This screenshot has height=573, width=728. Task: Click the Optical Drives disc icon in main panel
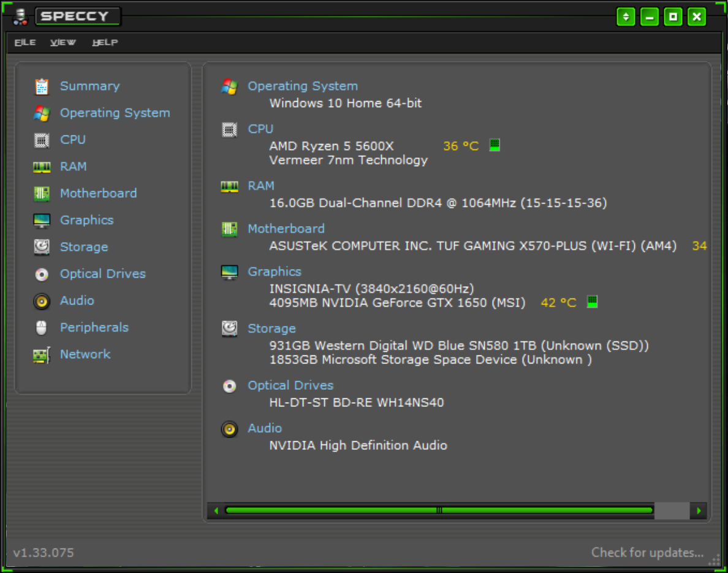pos(229,386)
